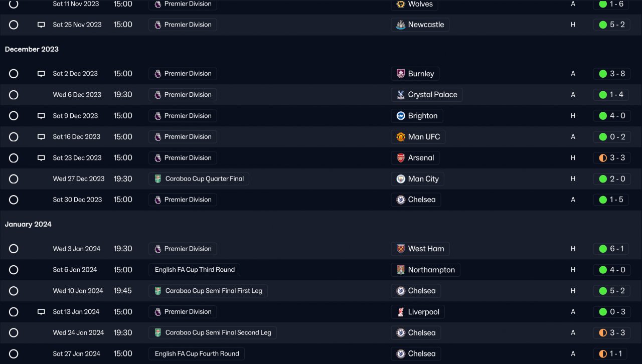Click TV broadcast icon for Man UFC match

pyautogui.click(x=41, y=137)
